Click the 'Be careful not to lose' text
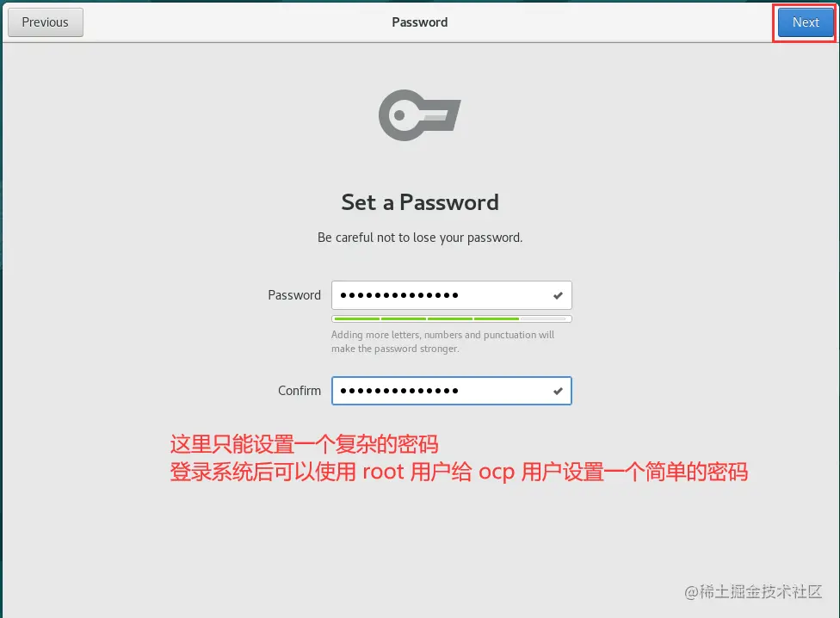This screenshot has width=840, height=618. tap(419, 238)
